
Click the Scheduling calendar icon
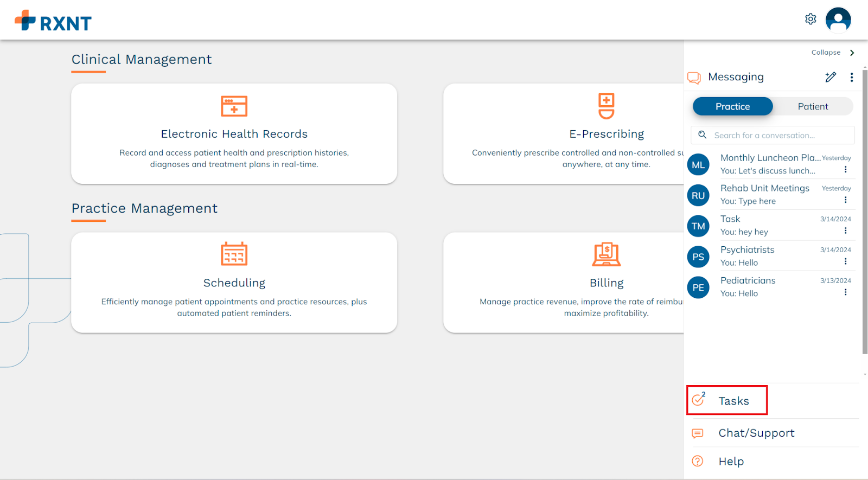click(234, 254)
